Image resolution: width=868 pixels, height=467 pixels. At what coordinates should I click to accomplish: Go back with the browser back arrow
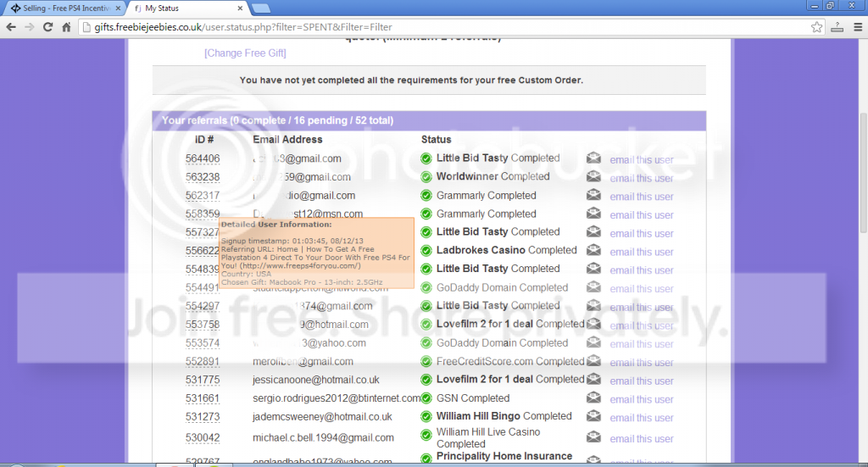click(11, 26)
